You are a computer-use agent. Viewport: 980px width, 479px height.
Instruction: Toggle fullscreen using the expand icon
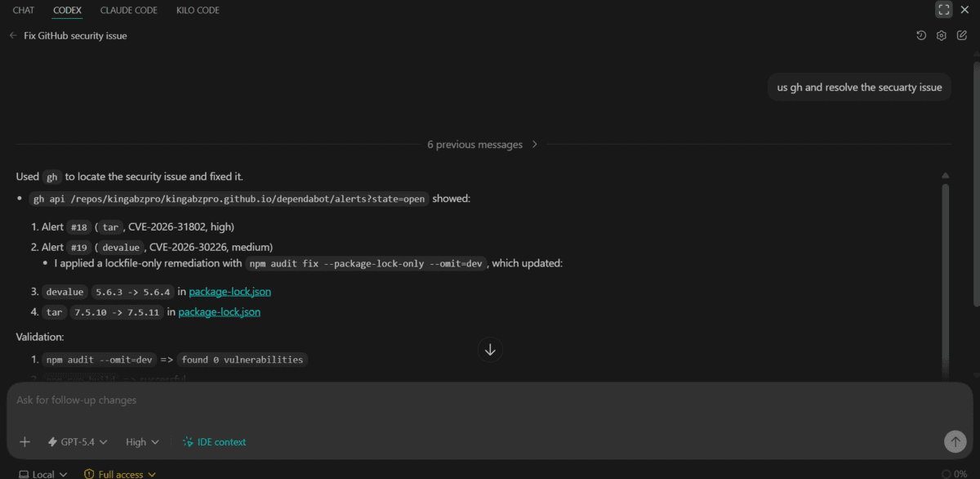click(943, 9)
